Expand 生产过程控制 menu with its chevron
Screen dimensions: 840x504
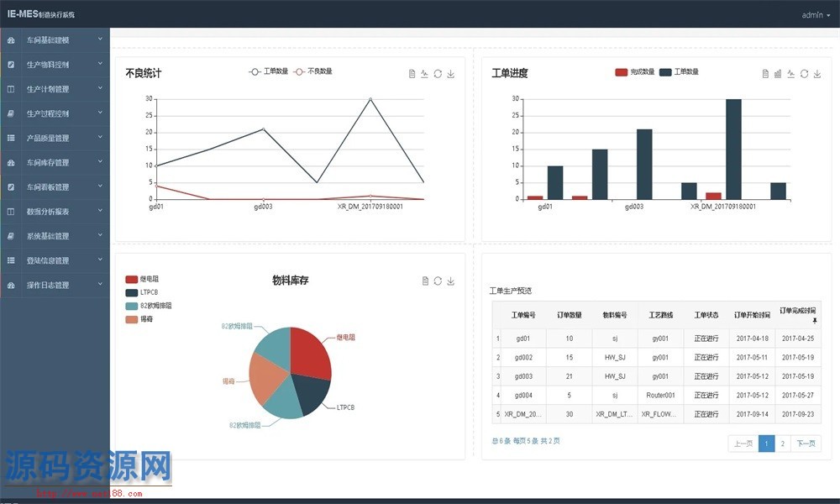100,113
